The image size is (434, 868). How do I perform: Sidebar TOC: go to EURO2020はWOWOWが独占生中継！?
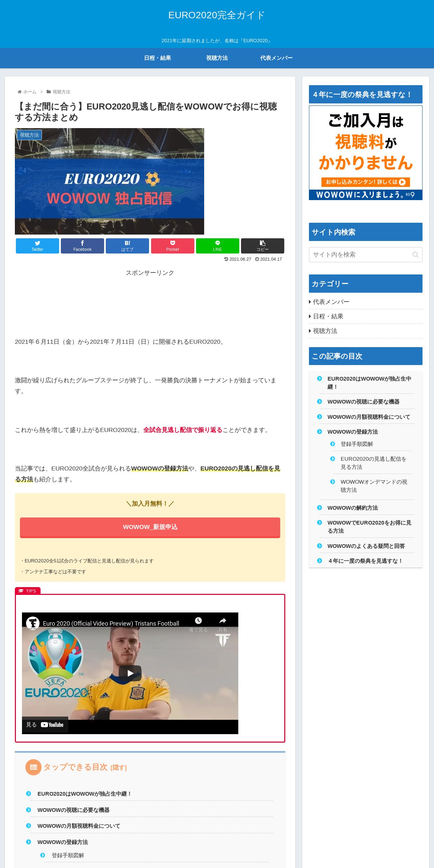369,383
